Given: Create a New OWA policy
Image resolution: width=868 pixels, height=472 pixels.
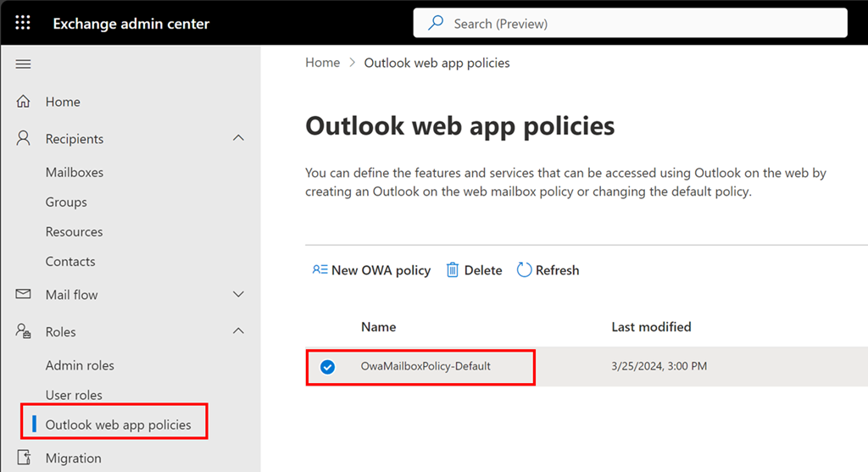Looking at the screenshot, I should pos(371,270).
